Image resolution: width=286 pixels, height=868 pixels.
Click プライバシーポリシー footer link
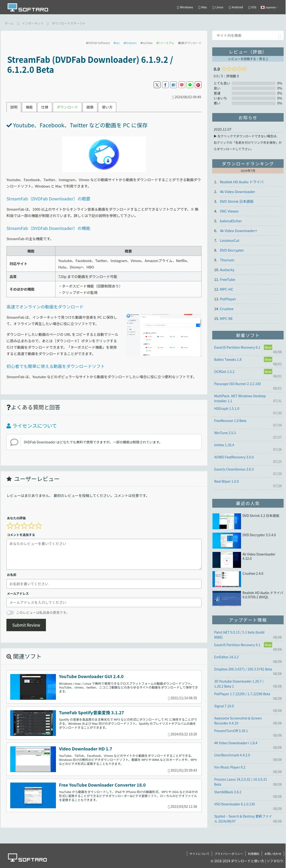click(x=228, y=854)
